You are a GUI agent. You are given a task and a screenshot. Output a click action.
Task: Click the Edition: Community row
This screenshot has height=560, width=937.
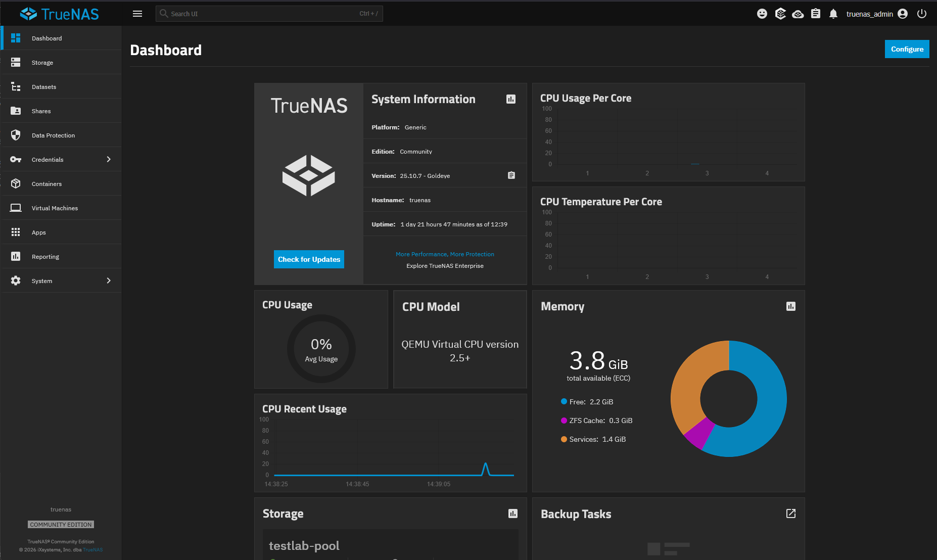[x=445, y=151]
